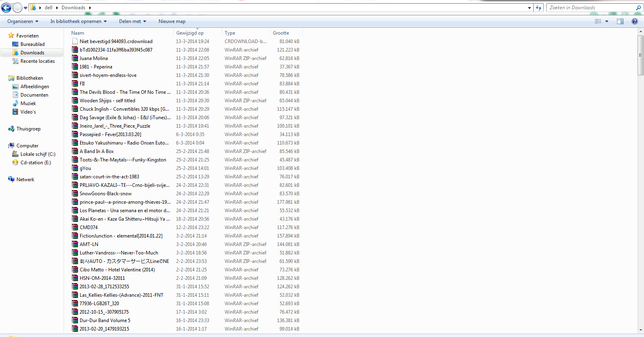Expand the arrow between dell and Downloads
Image resolution: width=644 pixels, height=337 pixels.
click(57, 8)
